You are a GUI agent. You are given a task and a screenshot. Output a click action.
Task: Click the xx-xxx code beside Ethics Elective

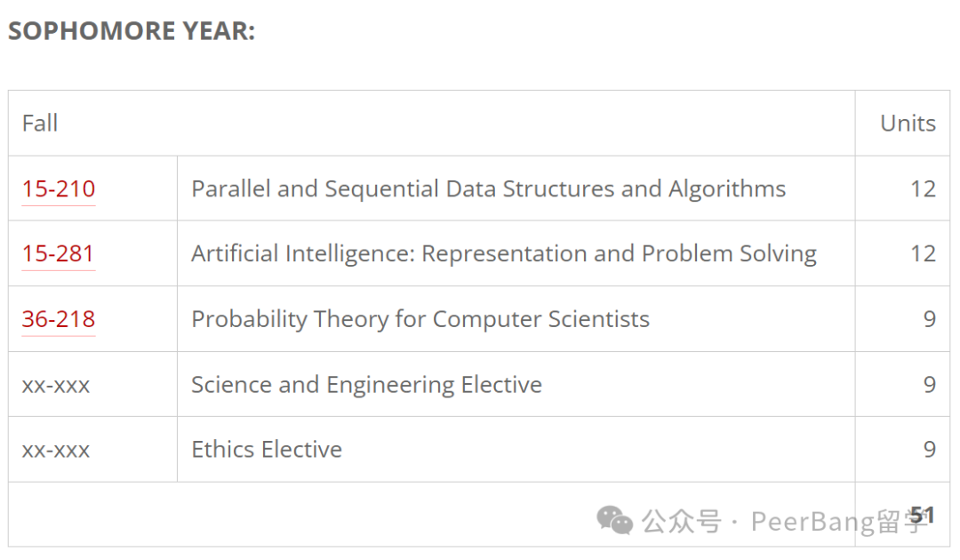pos(56,451)
